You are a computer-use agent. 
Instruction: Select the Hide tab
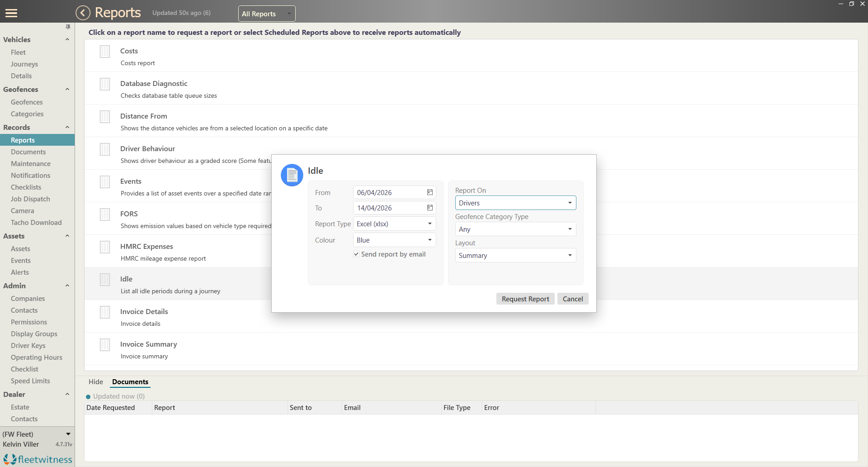[x=96, y=382]
